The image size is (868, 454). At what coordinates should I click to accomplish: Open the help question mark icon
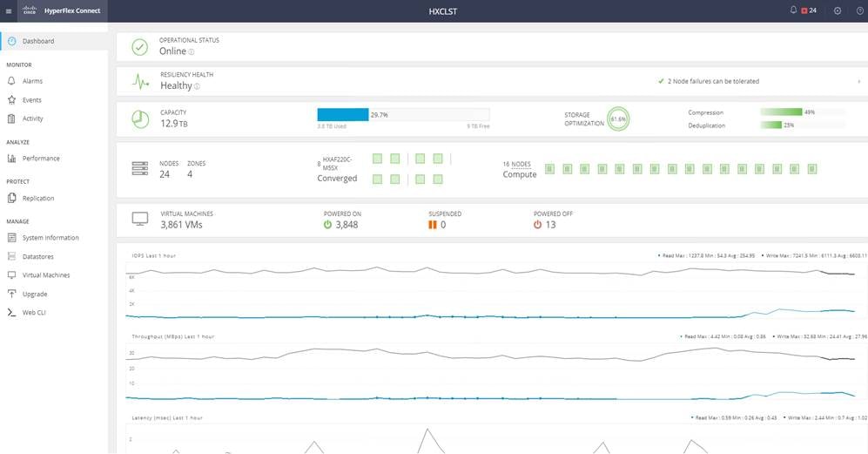pyautogui.click(x=860, y=10)
